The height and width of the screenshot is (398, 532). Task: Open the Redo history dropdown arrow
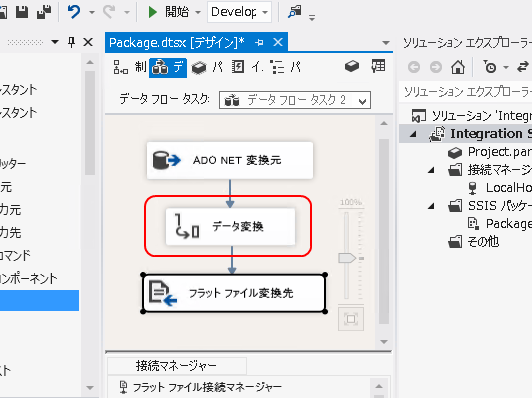pyautogui.click(x=127, y=13)
